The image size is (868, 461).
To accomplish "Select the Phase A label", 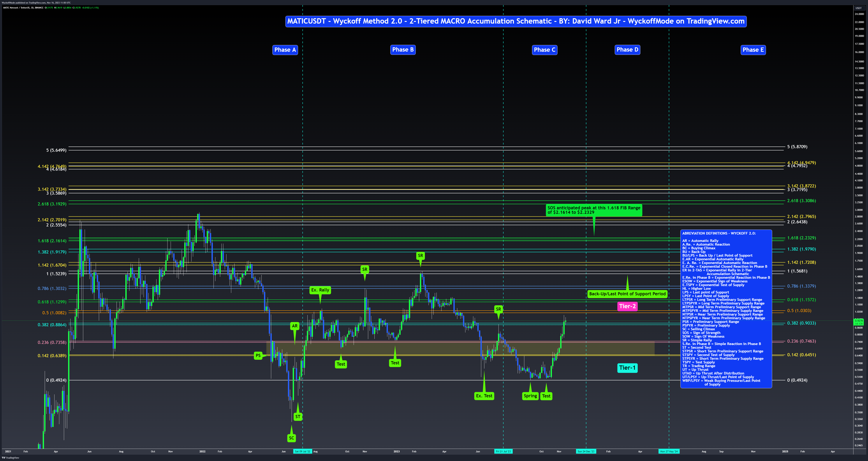I will (285, 50).
